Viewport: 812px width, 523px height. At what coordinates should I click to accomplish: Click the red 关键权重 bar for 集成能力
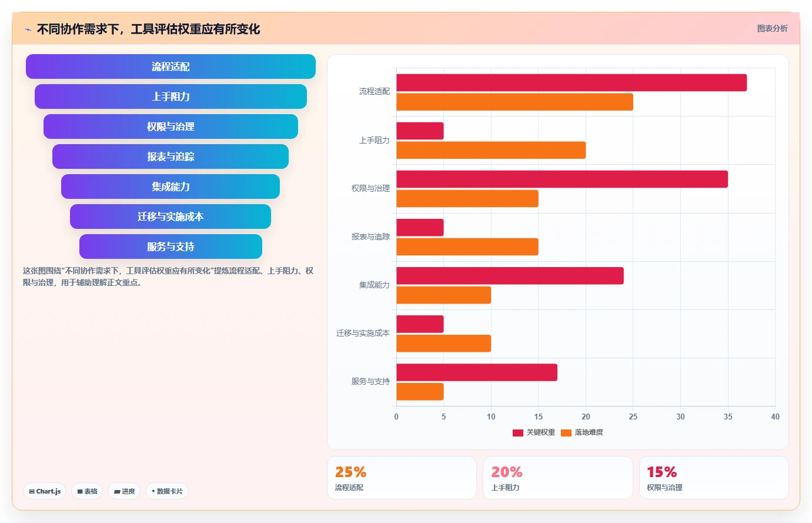tap(510, 276)
